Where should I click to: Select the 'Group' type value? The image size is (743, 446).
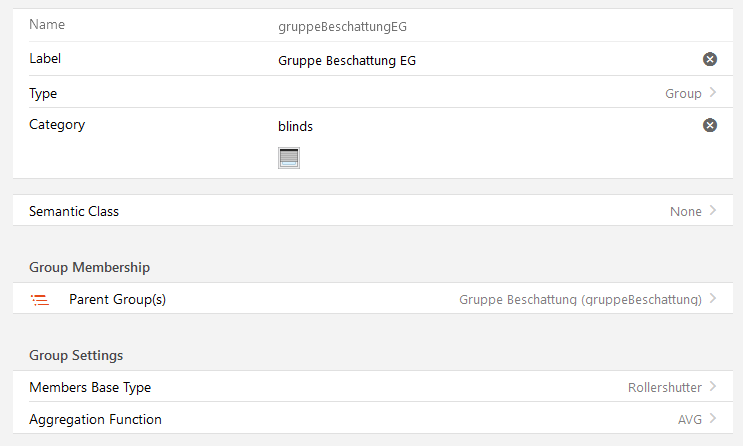[683, 93]
